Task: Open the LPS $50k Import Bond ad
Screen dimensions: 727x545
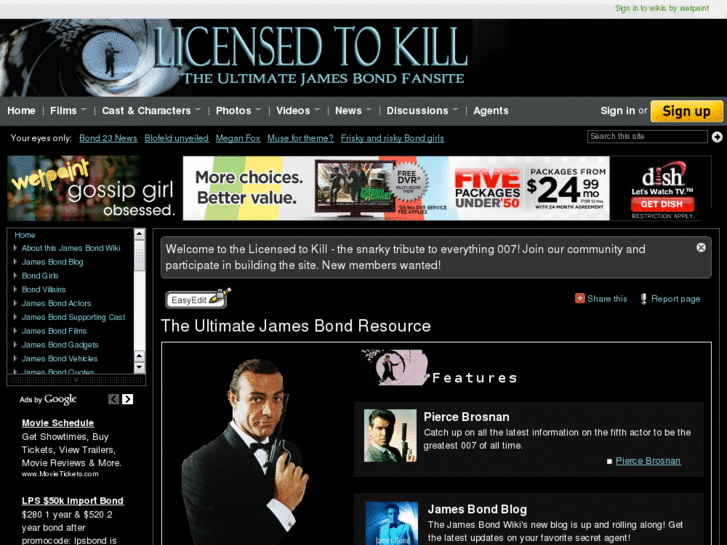Action: (73, 501)
